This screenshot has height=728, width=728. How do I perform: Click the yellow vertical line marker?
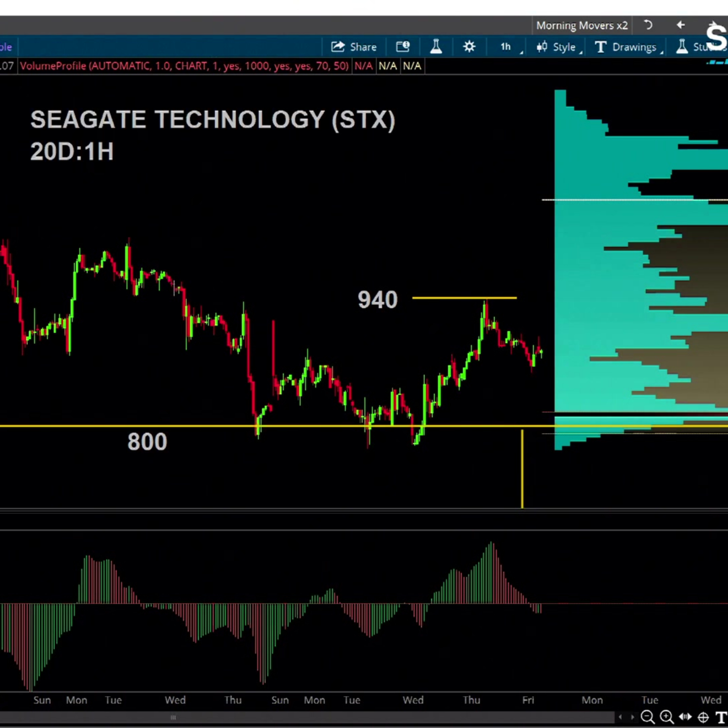pyautogui.click(x=522, y=469)
